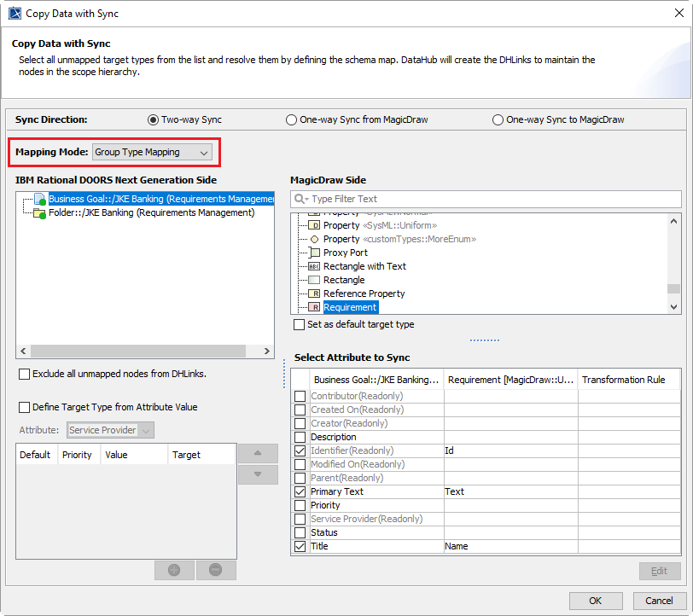Click the Requirement type icon

pyautogui.click(x=314, y=307)
